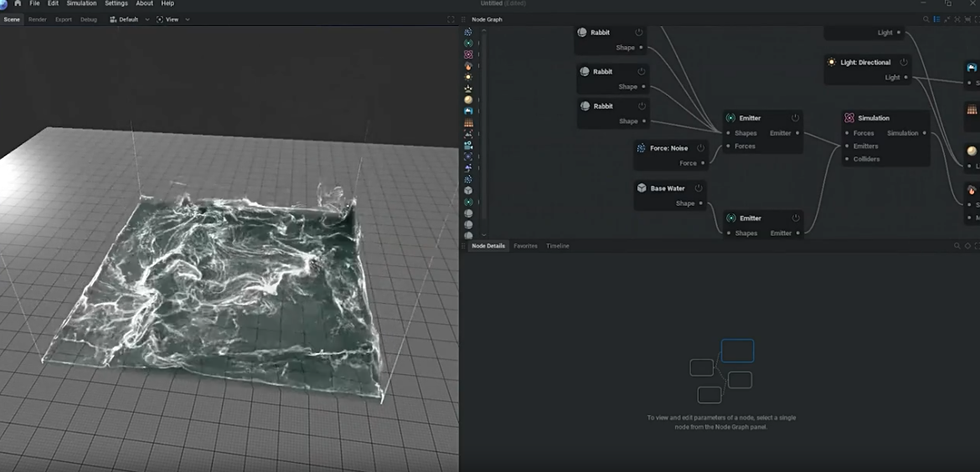Click the search icon in the Node Graph header
This screenshot has height=472, width=980.
pyautogui.click(x=926, y=19)
